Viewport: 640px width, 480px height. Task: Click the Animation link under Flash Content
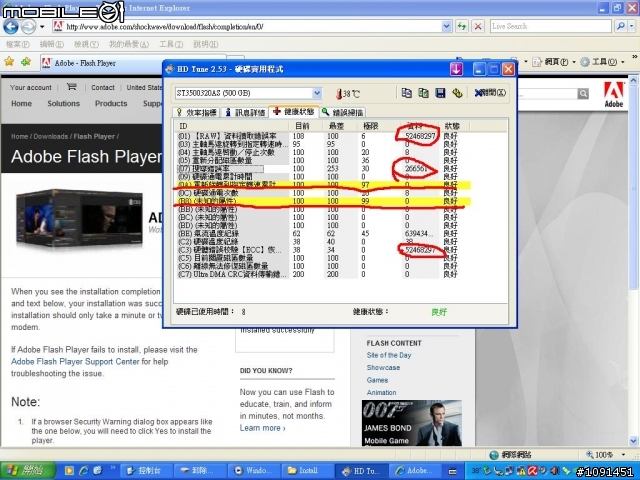pos(381,392)
